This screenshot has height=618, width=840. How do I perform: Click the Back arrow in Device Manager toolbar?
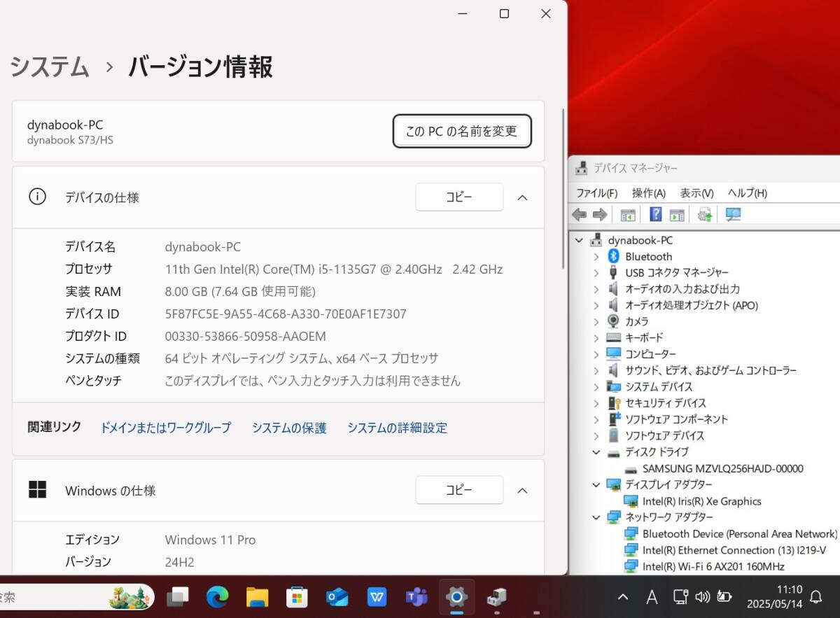click(x=579, y=215)
